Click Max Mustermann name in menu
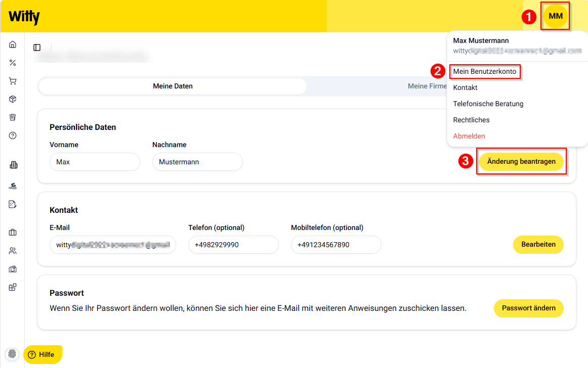Screen dimensions: 588x368 (481, 40)
